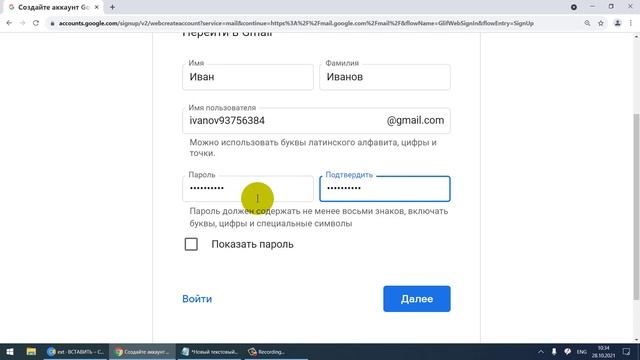Click the Пароль field
The width and height of the screenshot is (640, 360).
coord(248,189)
